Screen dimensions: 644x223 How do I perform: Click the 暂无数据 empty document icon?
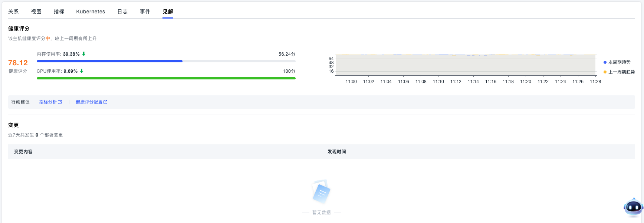(321, 192)
